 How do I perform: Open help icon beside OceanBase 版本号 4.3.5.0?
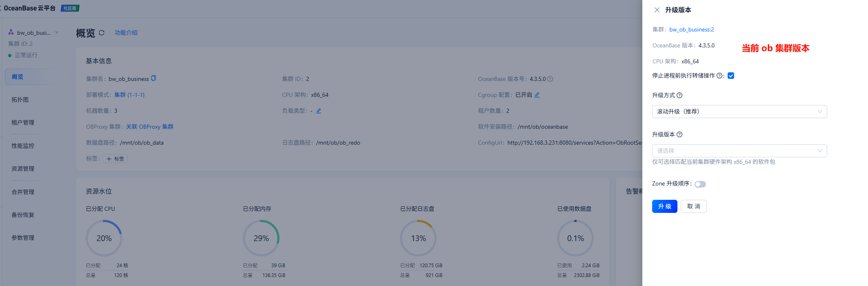(550, 79)
